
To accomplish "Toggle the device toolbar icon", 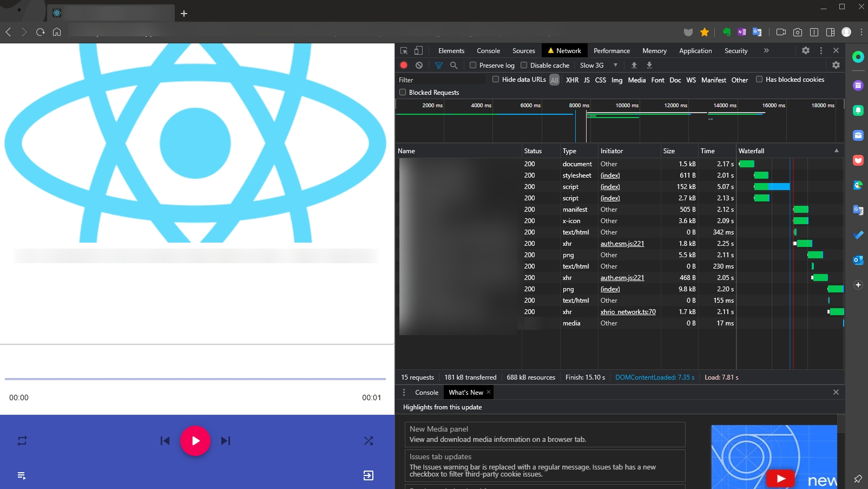I will pos(418,50).
